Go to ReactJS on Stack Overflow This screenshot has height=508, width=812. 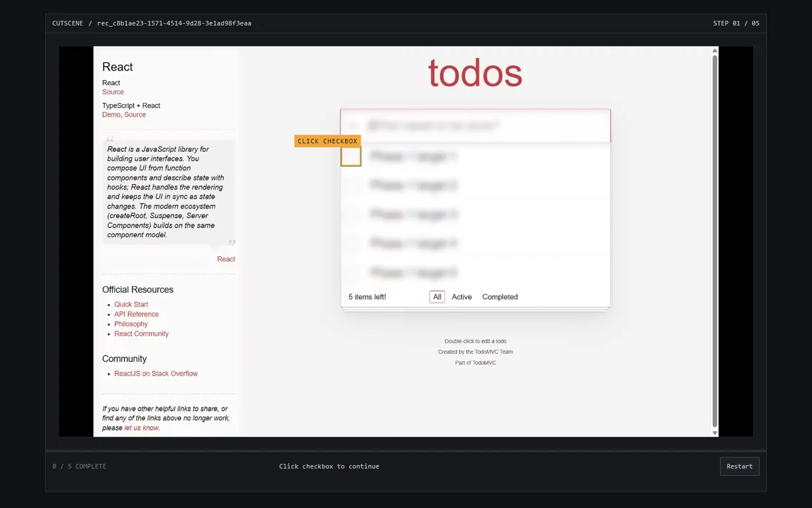tap(156, 374)
